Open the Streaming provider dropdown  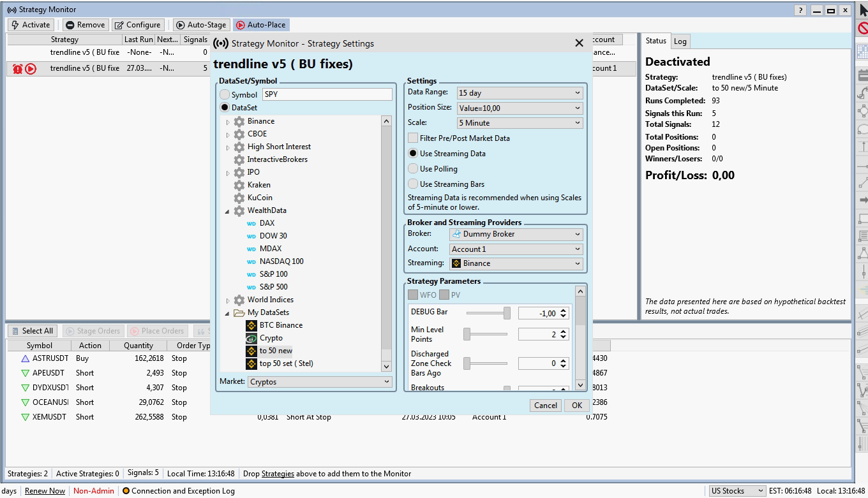[516, 263]
